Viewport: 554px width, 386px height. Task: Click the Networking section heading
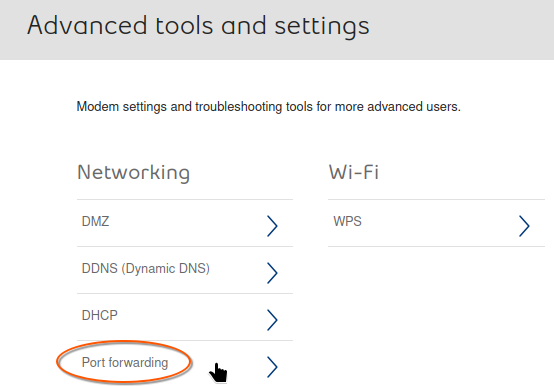tap(134, 173)
